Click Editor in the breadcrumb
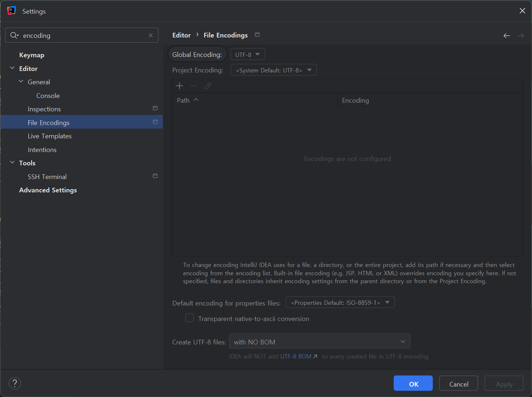 coord(182,35)
